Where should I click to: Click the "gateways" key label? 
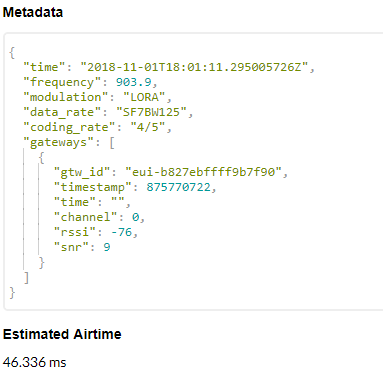coord(58,143)
